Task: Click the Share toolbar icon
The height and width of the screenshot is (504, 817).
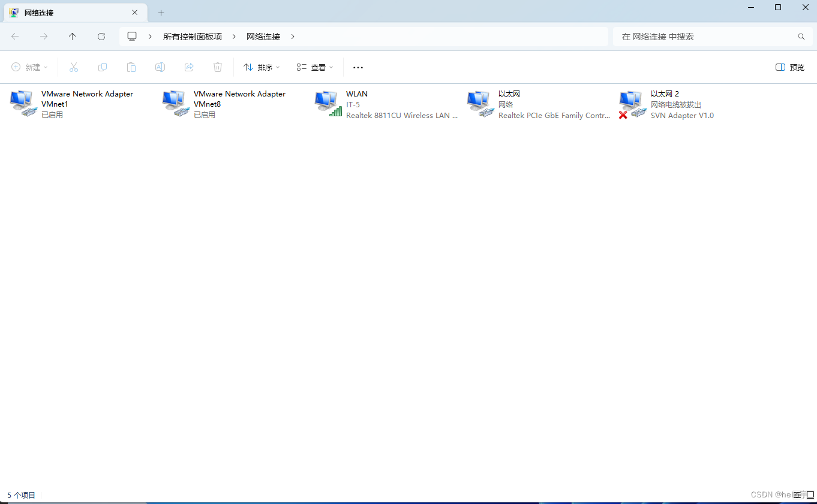Action: [189, 67]
